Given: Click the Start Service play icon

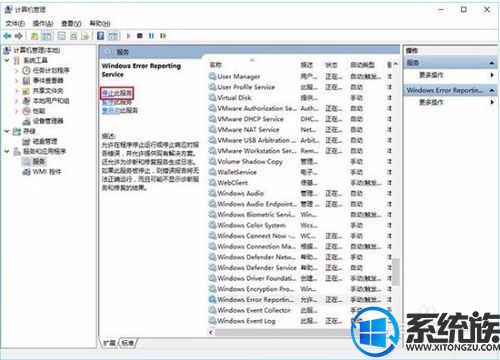Looking at the screenshot, I should click(128, 36).
